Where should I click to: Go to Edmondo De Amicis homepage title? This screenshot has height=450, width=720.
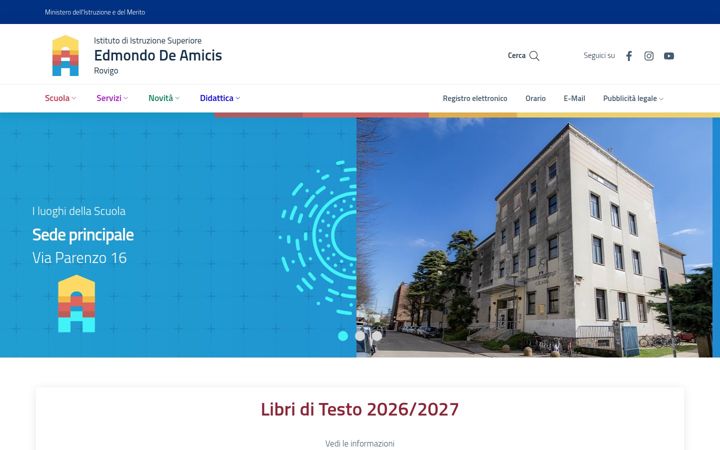pos(158,55)
